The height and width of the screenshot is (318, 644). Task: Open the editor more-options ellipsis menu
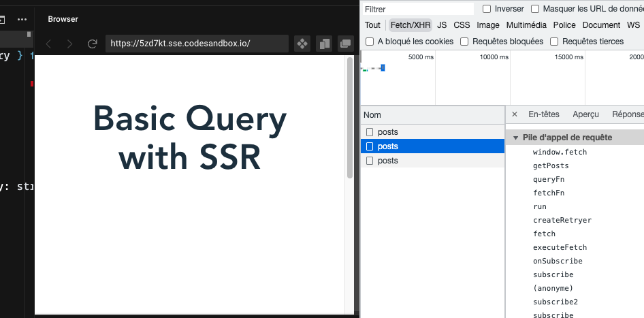22,19
